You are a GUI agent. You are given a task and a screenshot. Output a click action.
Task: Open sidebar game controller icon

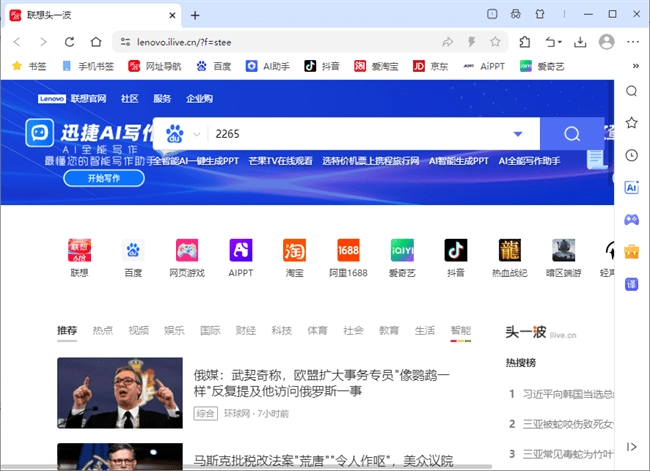631,219
